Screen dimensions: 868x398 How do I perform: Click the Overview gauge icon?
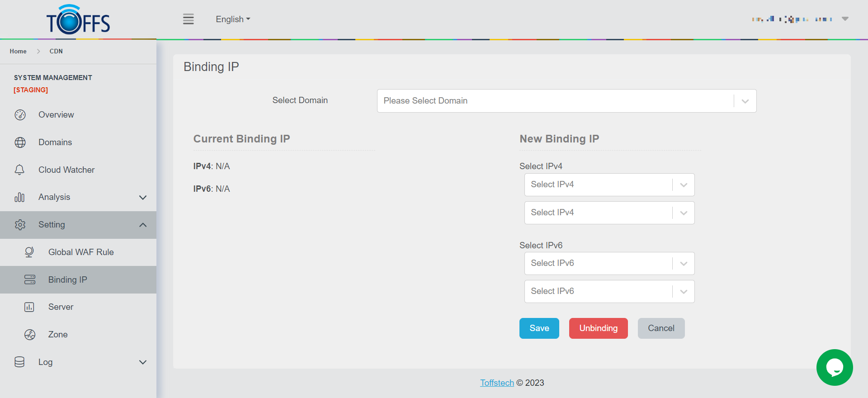[20, 115]
